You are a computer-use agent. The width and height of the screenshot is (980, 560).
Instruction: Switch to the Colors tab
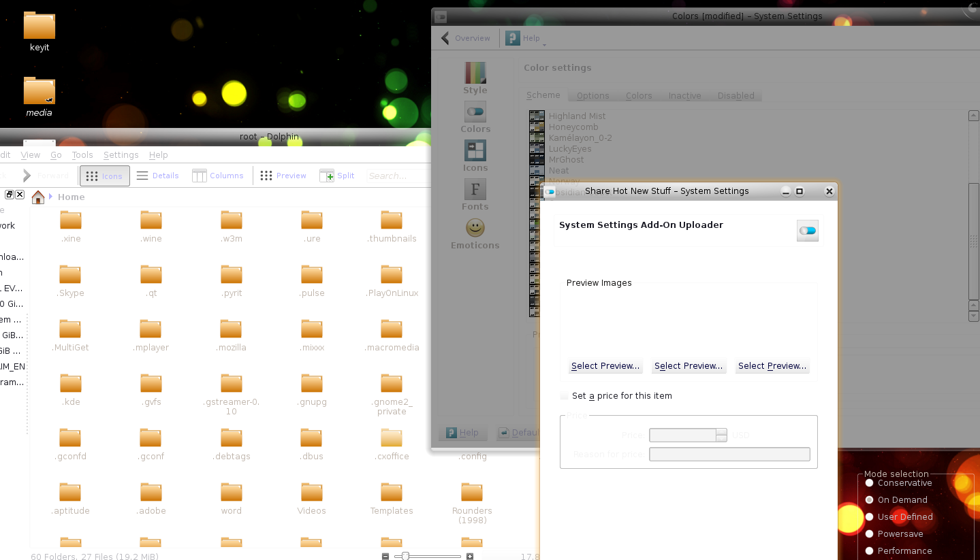[x=639, y=96]
